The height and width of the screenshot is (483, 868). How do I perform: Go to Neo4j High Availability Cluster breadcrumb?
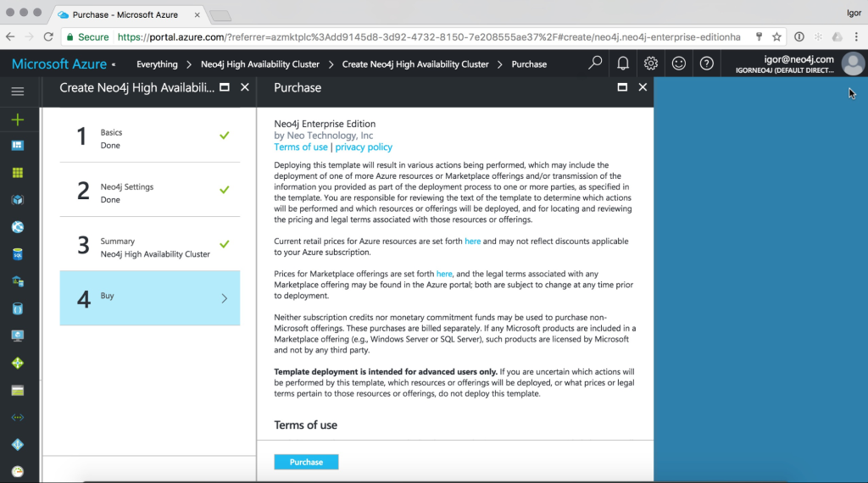point(260,64)
